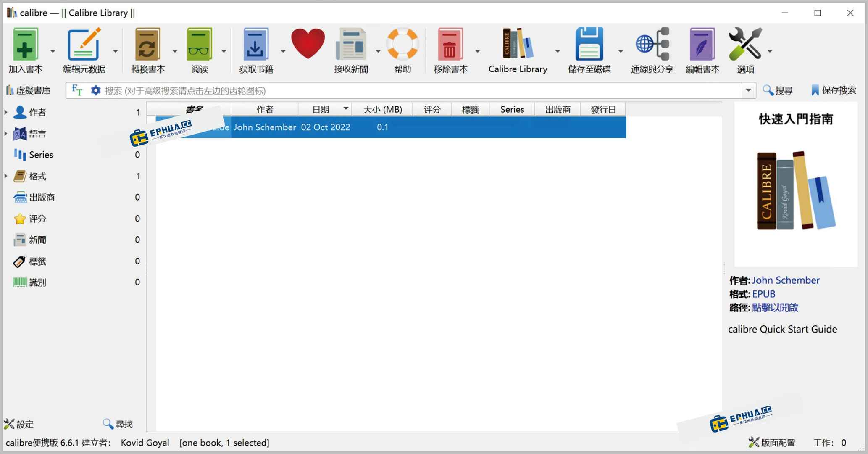Click the 保存搜索 save search button
The width and height of the screenshot is (868, 454).
834,90
